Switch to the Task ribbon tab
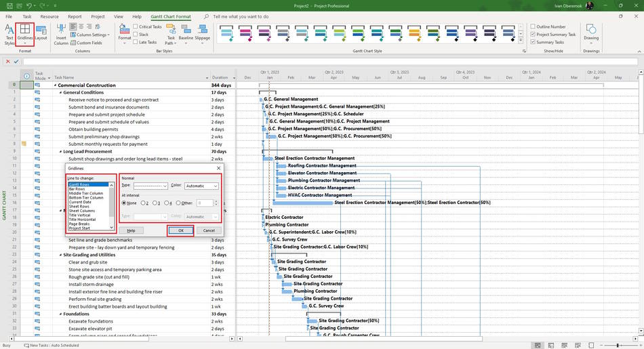 (x=27, y=16)
